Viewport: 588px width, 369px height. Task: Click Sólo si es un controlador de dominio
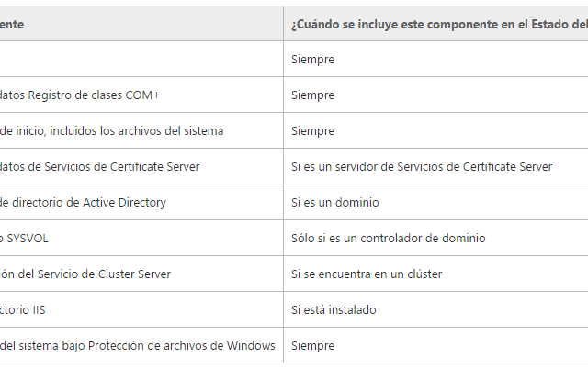388,239
